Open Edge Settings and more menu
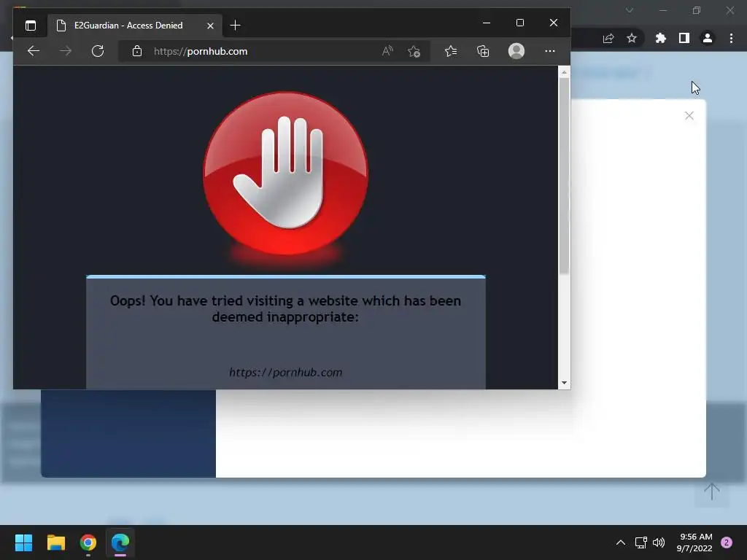The image size is (747, 560). click(550, 51)
